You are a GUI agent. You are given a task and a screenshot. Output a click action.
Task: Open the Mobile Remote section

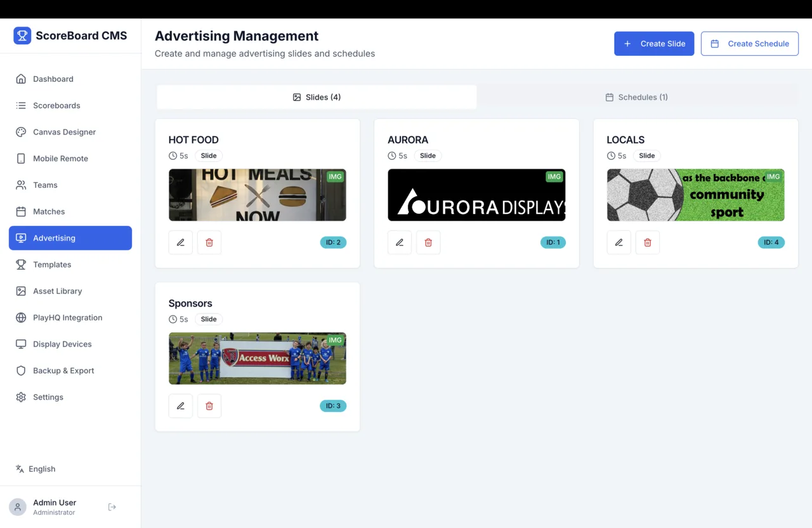point(60,159)
